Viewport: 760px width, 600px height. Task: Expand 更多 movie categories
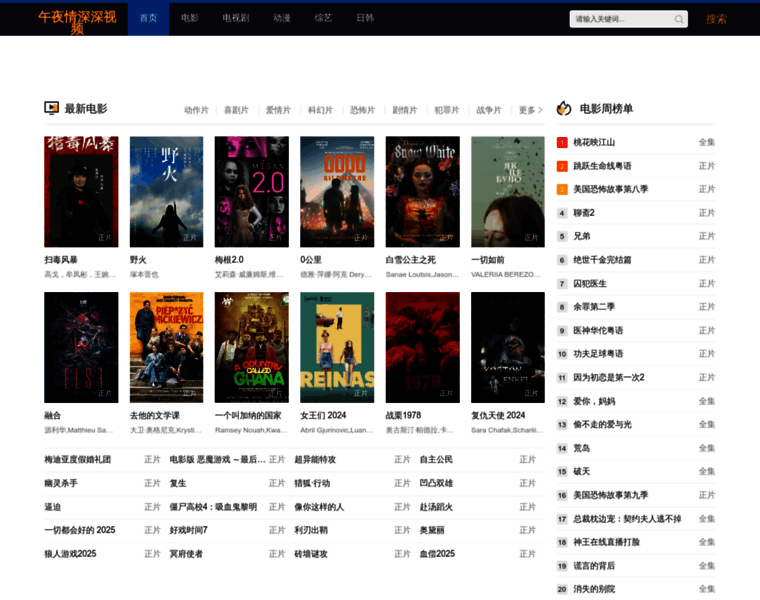(530, 110)
